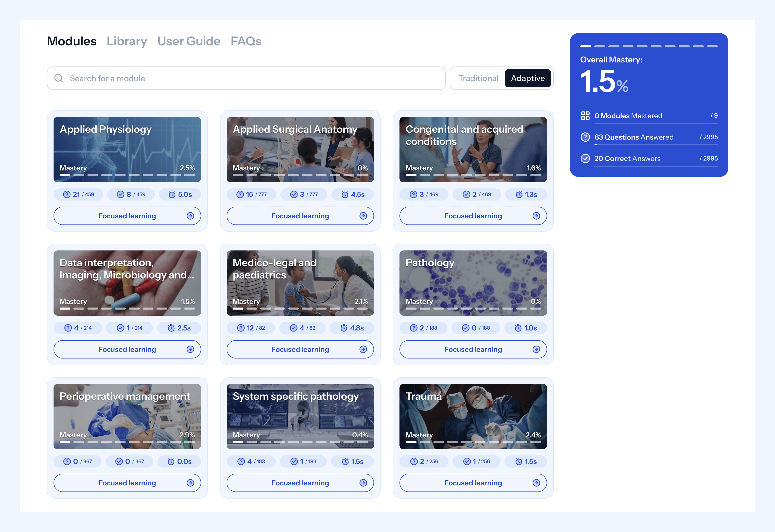Start Focused learning for Perioperative management

coord(127,483)
